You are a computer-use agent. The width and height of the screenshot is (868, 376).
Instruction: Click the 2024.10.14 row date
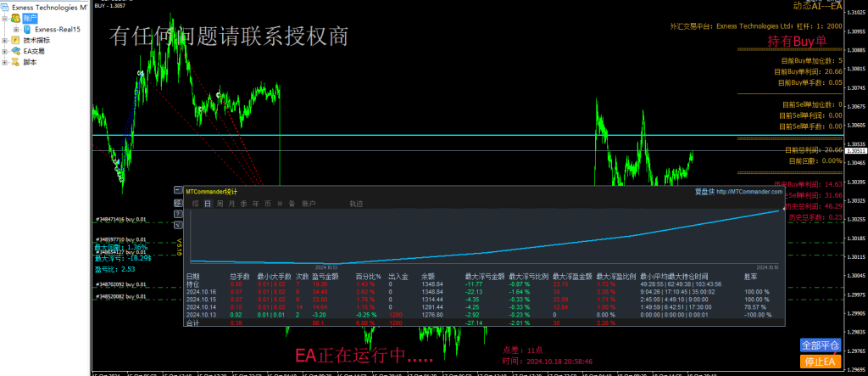[x=201, y=306]
